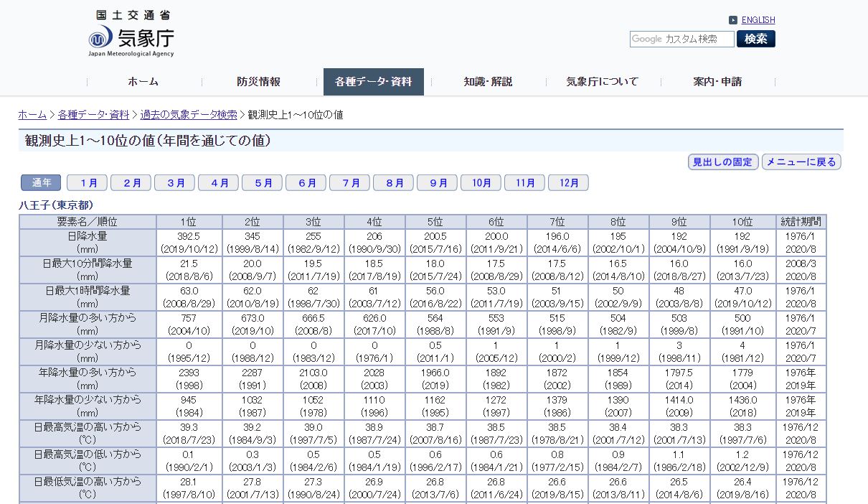This screenshot has height=504, width=868.
Task: Select the 7月 tab
Action: pyautogui.click(x=349, y=183)
